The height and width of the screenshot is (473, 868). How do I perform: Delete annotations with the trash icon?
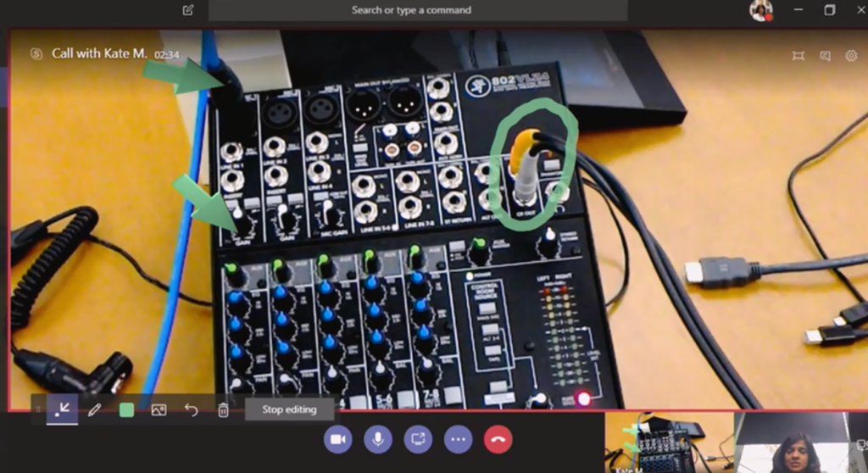(x=223, y=410)
